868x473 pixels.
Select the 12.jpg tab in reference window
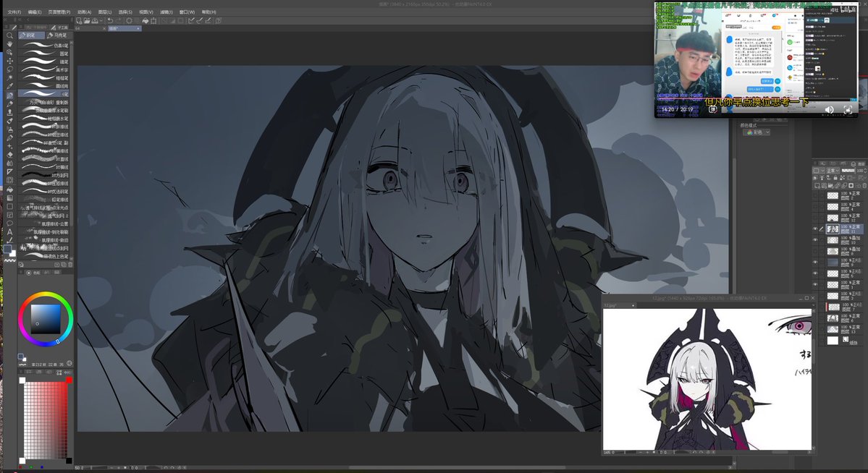[x=619, y=305]
